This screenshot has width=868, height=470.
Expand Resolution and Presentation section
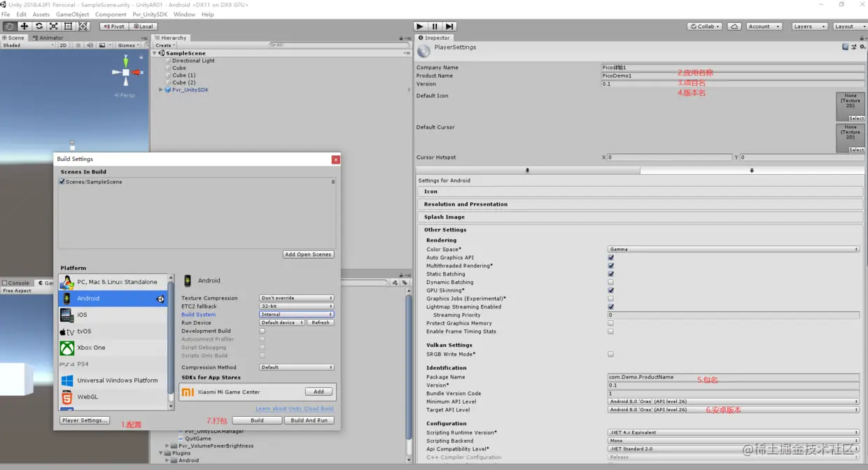click(640, 204)
